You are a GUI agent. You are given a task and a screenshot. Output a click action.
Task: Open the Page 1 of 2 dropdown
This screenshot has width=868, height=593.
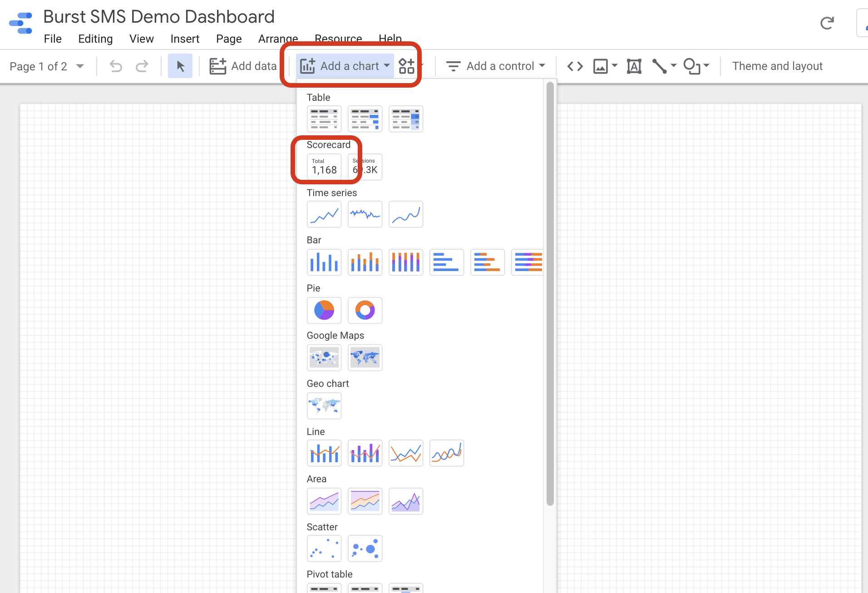click(47, 66)
